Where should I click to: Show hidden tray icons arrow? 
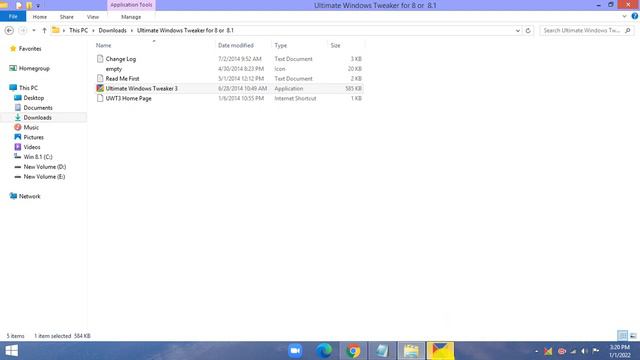click(536, 351)
